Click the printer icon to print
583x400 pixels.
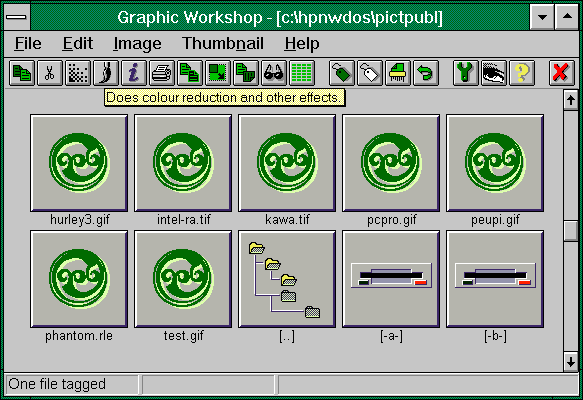[x=162, y=73]
